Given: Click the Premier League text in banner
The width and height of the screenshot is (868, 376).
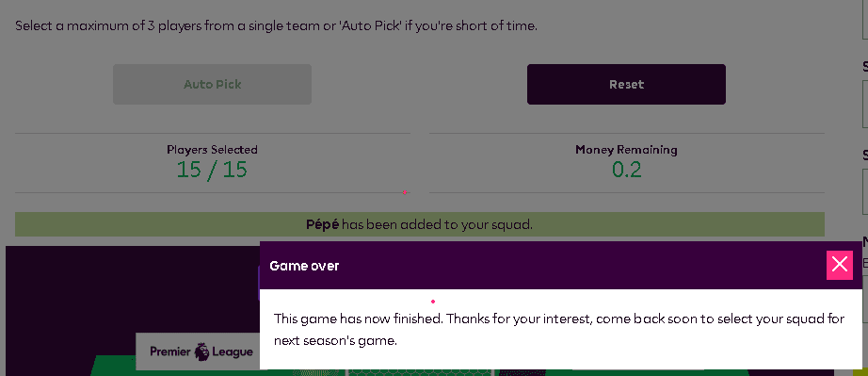Looking at the screenshot, I should click(x=201, y=351).
